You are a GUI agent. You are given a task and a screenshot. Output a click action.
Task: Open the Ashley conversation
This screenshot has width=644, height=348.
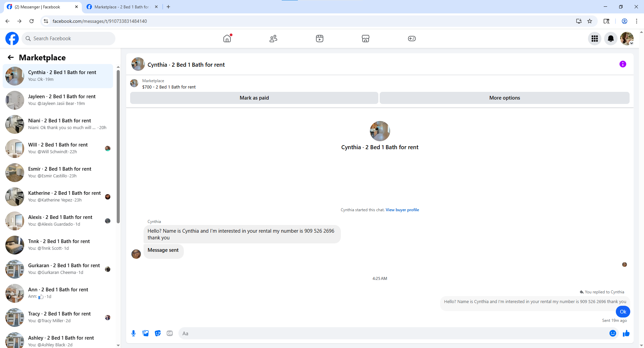point(58,339)
